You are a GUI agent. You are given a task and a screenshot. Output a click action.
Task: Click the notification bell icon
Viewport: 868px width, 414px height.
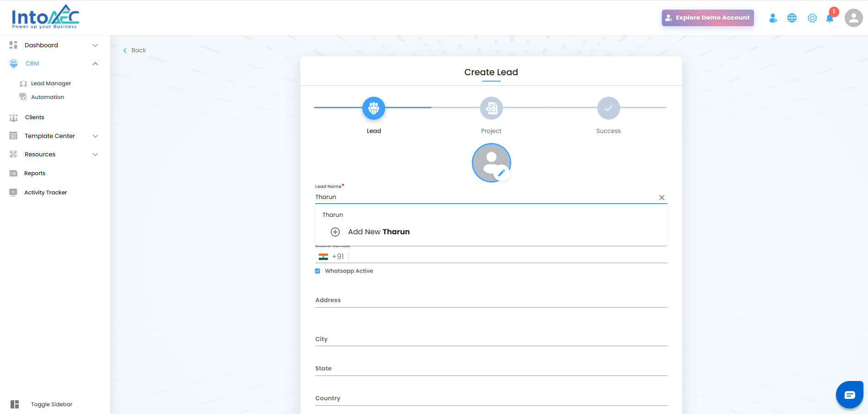[x=830, y=18]
